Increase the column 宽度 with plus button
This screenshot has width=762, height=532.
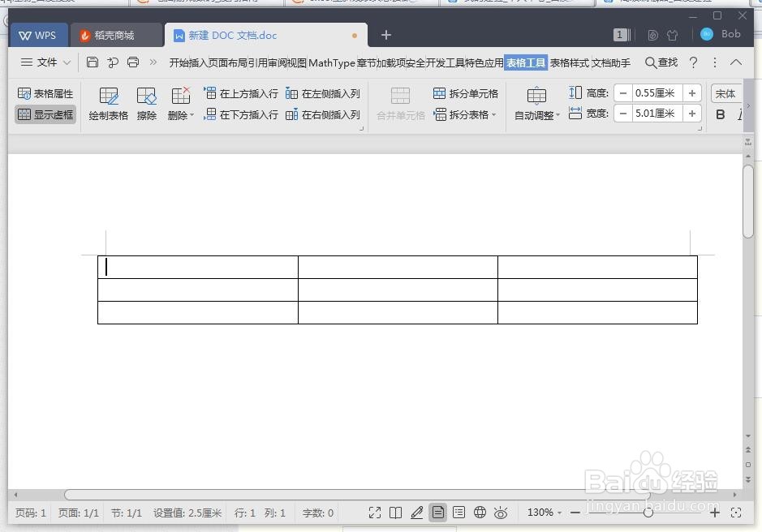coord(692,114)
